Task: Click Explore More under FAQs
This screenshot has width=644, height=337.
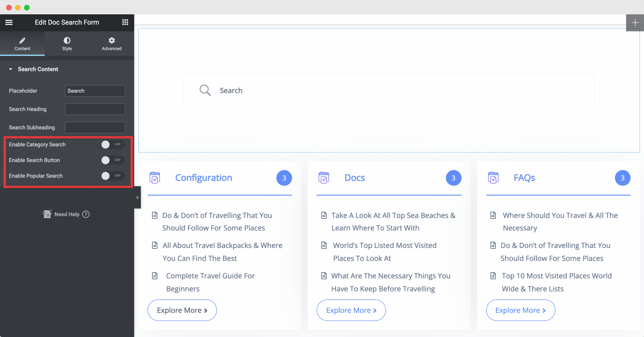Action: click(520, 310)
